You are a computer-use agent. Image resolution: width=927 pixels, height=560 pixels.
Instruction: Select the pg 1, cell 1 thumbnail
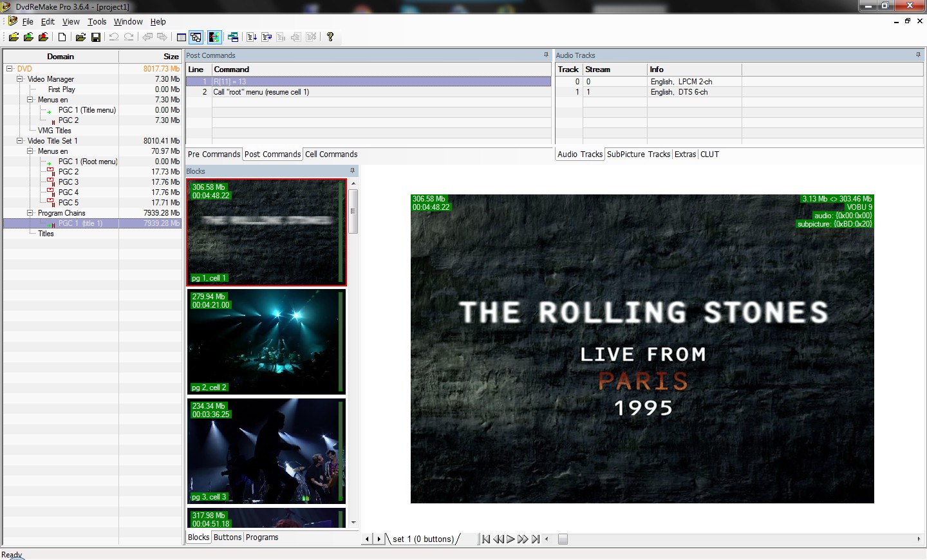click(267, 232)
